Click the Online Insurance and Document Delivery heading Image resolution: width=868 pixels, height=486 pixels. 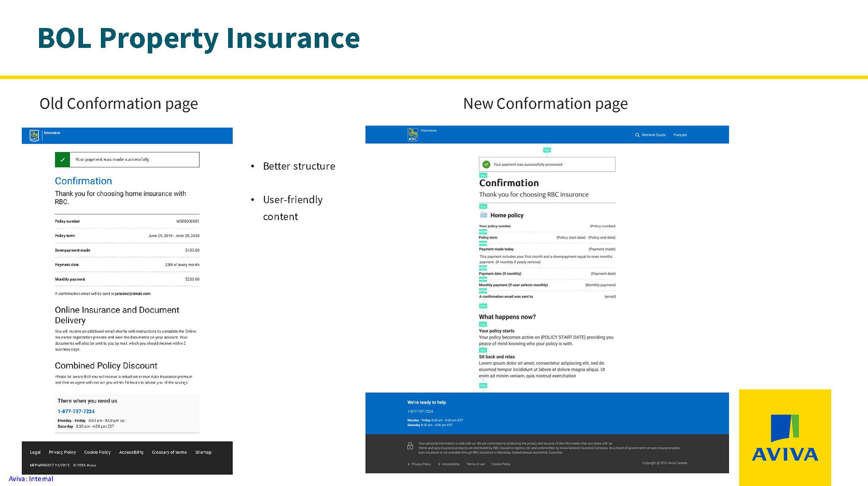coord(117,315)
